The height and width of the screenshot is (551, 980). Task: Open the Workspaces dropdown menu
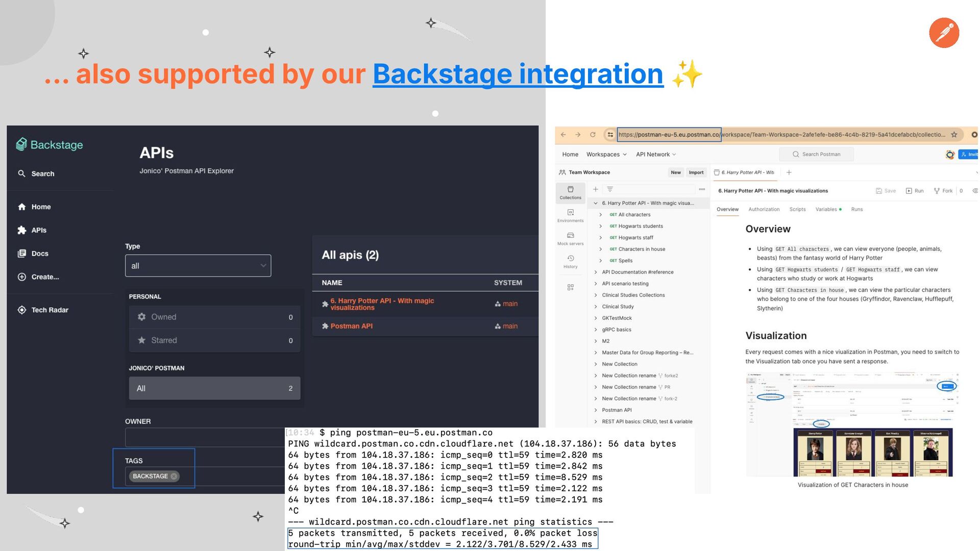(606, 155)
